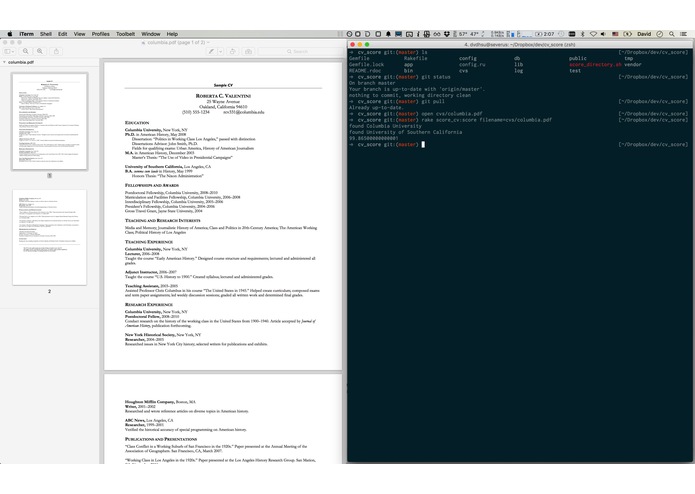Click display monitor icon in menu bar
Screen dimensions: 695x494
click(398, 34)
